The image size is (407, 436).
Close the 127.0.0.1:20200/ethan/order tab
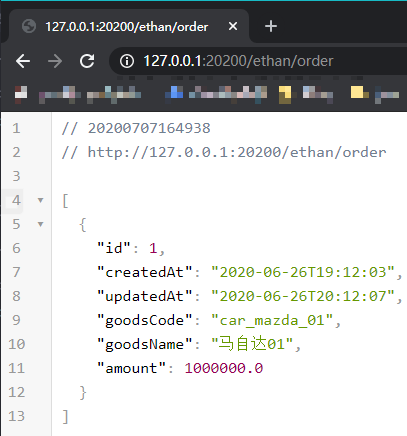coord(233,26)
